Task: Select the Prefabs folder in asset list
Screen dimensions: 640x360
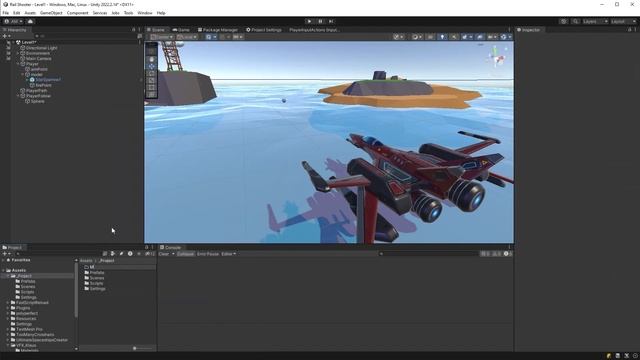Action: 97,272
